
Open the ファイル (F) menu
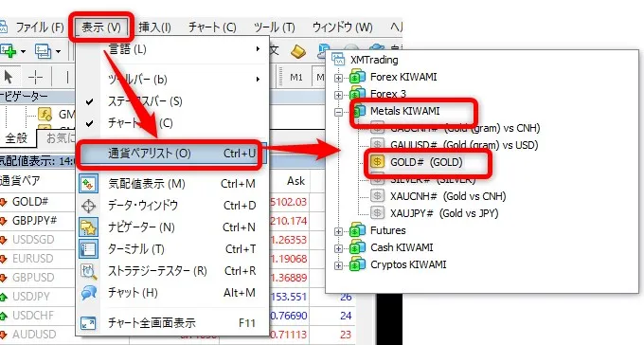point(40,27)
